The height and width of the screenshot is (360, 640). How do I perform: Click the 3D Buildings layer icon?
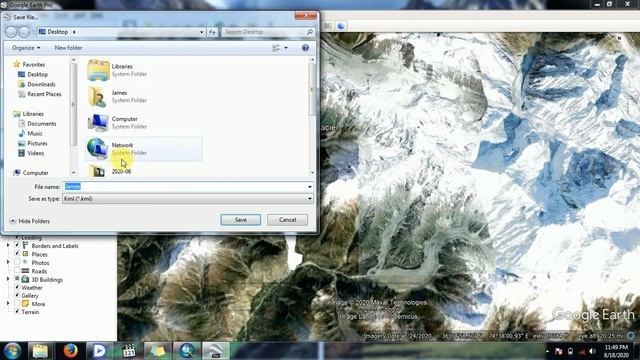pyautogui.click(x=25, y=279)
